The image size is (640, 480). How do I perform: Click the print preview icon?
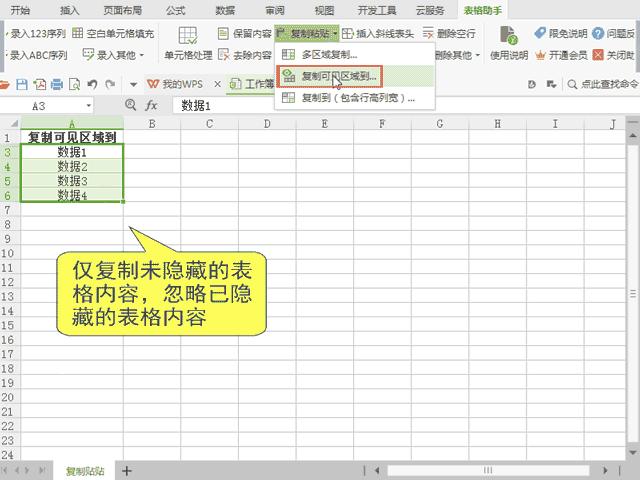(75, 84)
